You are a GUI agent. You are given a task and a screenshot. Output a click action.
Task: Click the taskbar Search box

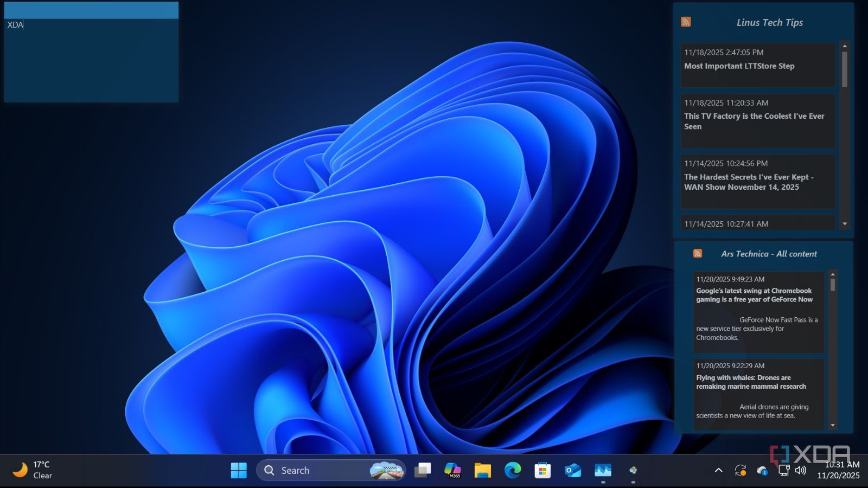click(x=320, y=470)
